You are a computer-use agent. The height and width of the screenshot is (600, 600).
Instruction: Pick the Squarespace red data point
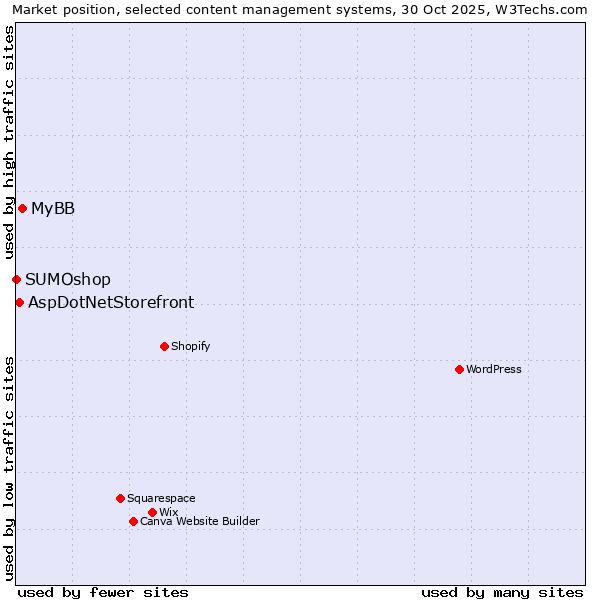point(120,498)
